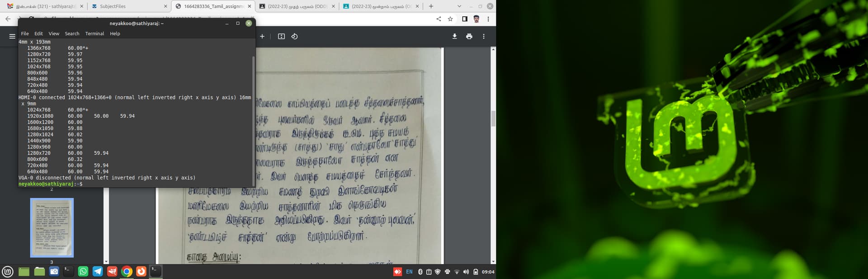This screenshot has height=279, width=868.
Task: Open the Chrome tab search dropdown
Action: tap(459, 6)
